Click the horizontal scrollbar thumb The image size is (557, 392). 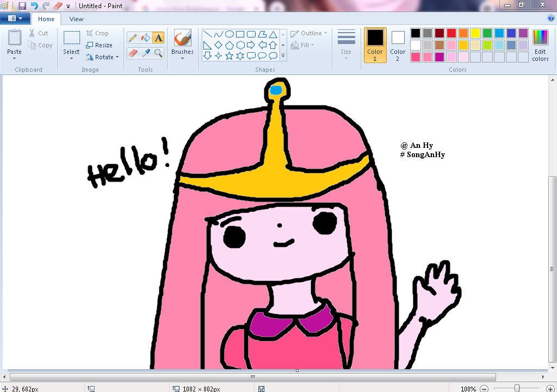pos(252,377)
